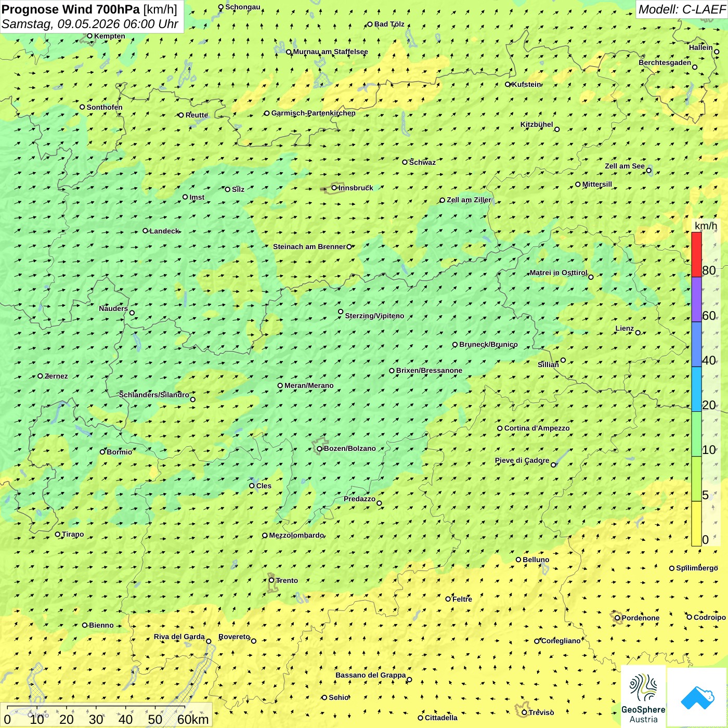Click the purple 60 km/h legend swatch
Image resolution: width=728 pixels, height=728 pixels.
point(696,300)
